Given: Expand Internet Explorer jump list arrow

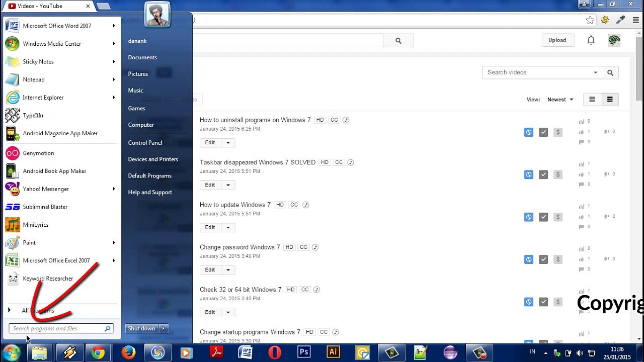Looking at the screenshot, I should 114,98.
